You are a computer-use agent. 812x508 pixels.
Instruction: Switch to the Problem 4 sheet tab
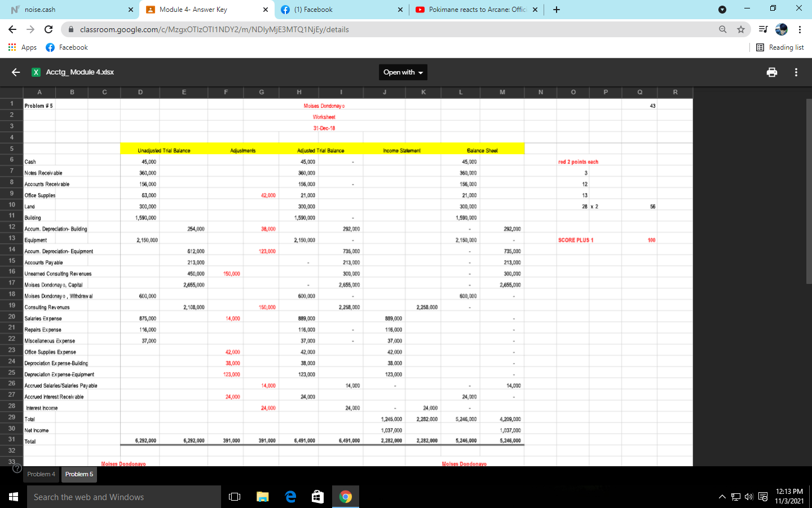(x=41, y=474)
